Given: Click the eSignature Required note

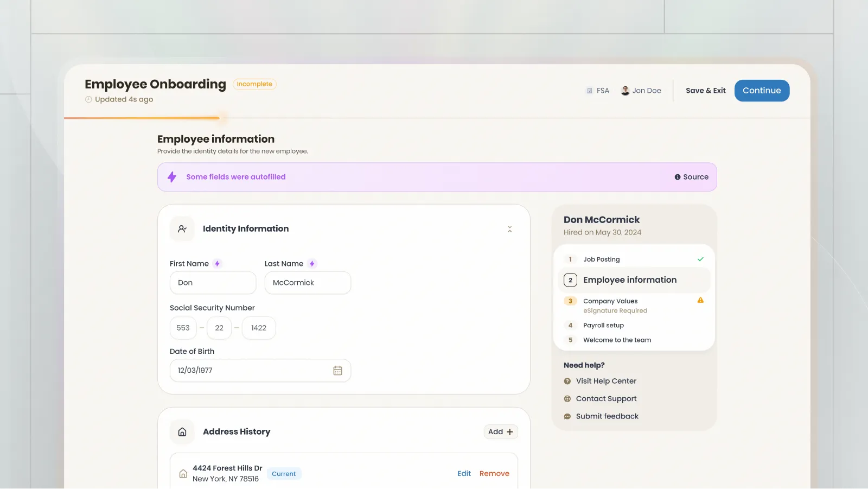Looking at the screenshot, I should (x=615, y=311).
